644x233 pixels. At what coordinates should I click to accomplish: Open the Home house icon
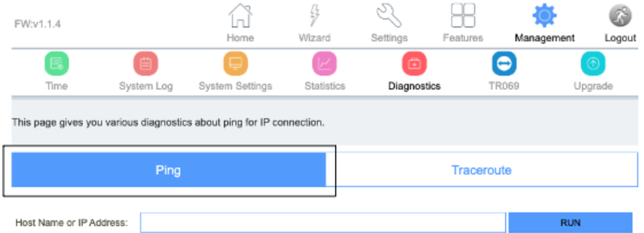coord(240,15)
